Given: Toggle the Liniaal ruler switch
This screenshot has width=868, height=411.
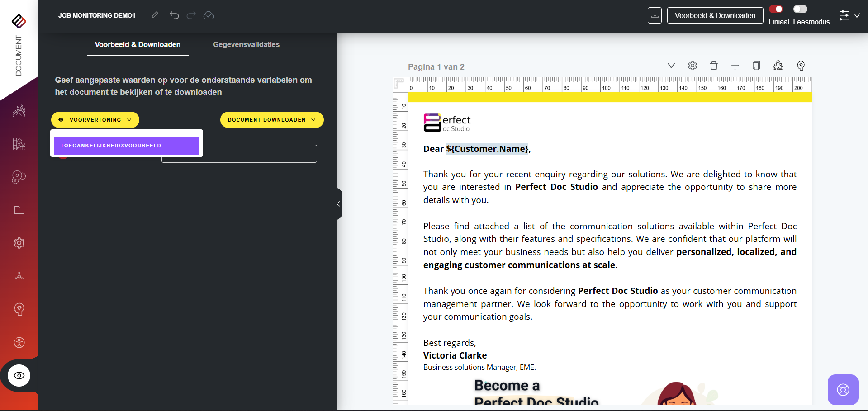Looking at the screenshot, I should point(776,9).
